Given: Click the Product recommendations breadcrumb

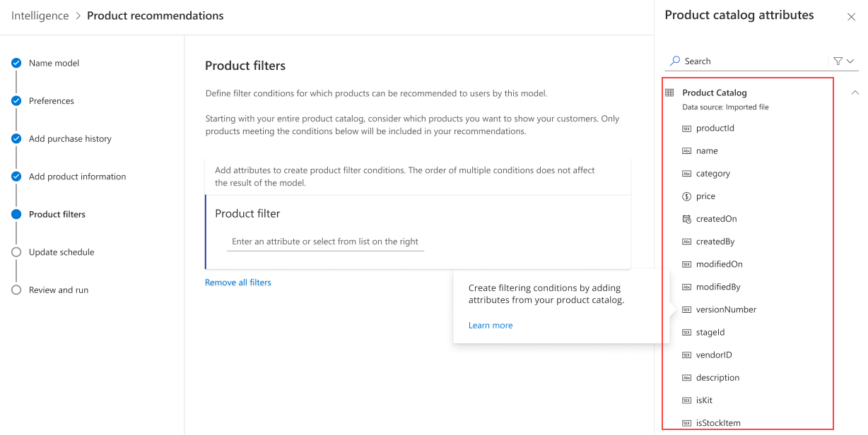Looking at the screenshot, I should [x=155, y=15].
